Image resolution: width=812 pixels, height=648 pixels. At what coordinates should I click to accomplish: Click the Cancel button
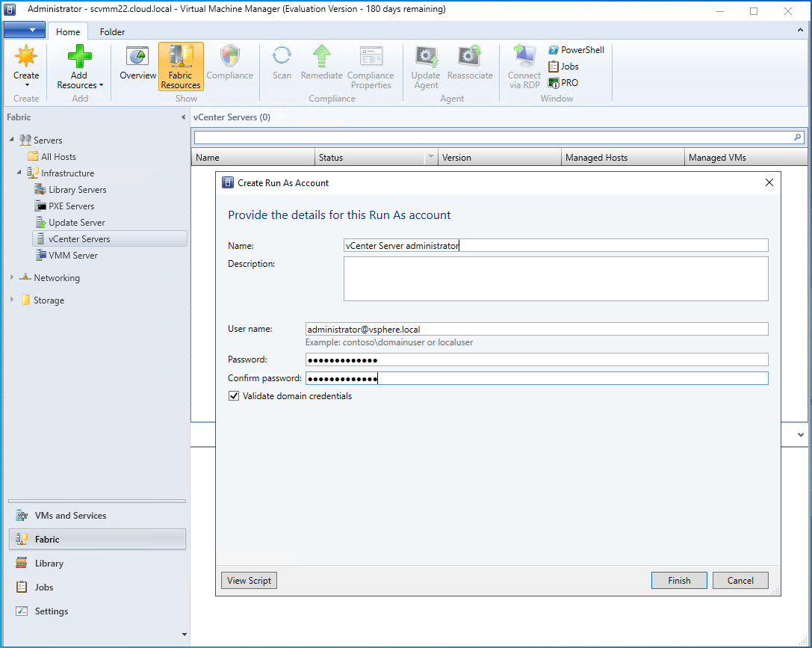click(x=740, y=580)
